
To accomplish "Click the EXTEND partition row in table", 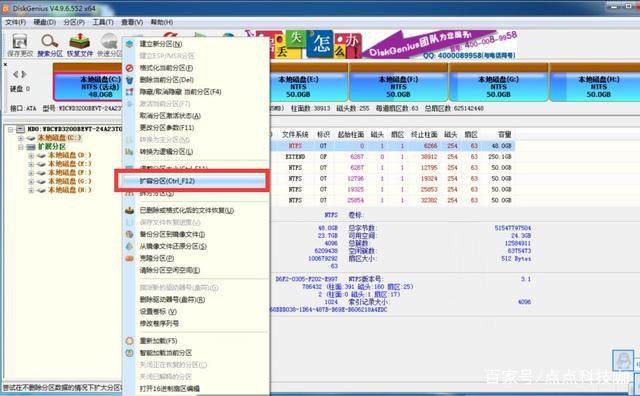I will point(392,157).
